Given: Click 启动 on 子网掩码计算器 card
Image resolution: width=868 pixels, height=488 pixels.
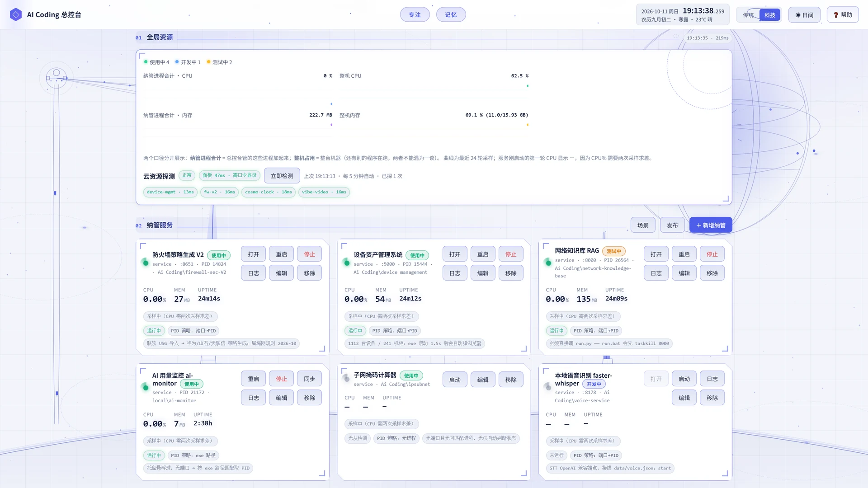Looking at the screenshot, I should click(x=455, y=380).
